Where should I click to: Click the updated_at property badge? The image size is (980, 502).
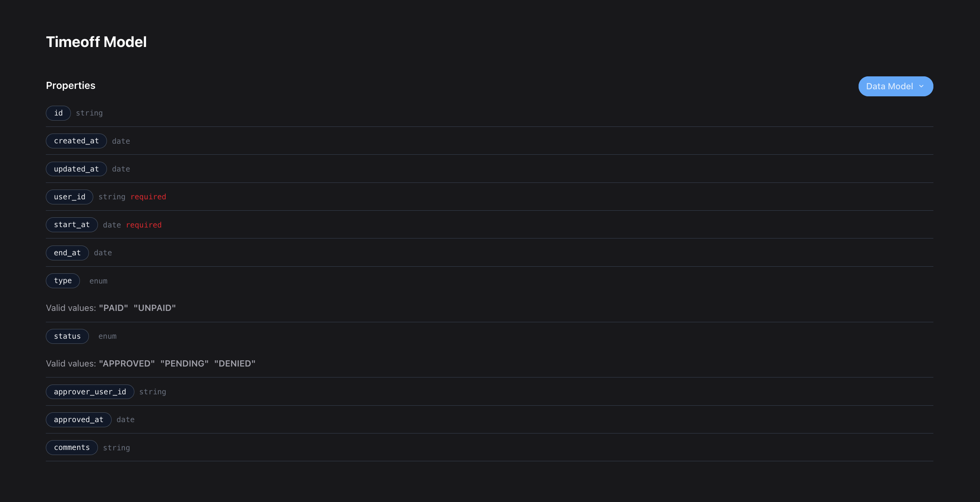click(x=76, y=169)
